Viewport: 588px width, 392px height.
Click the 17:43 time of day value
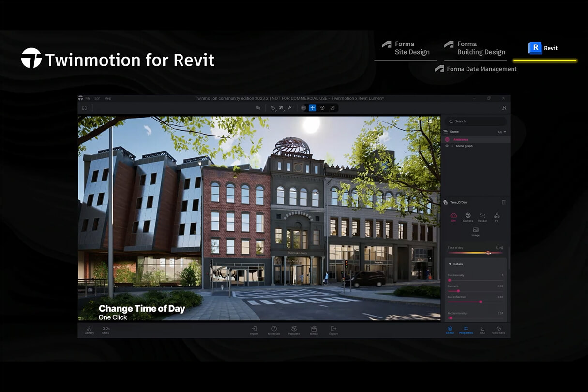(499, 248)
